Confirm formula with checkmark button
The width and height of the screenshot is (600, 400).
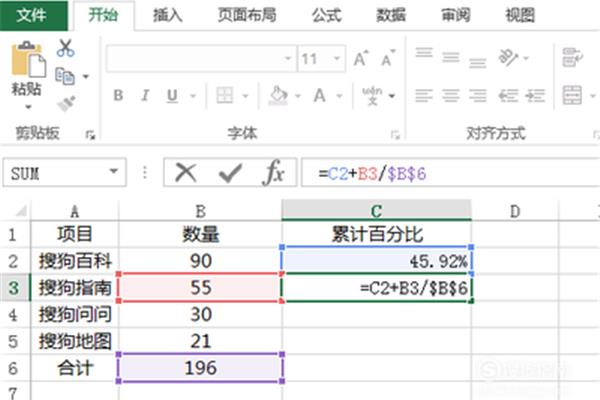tap(230, 173)
